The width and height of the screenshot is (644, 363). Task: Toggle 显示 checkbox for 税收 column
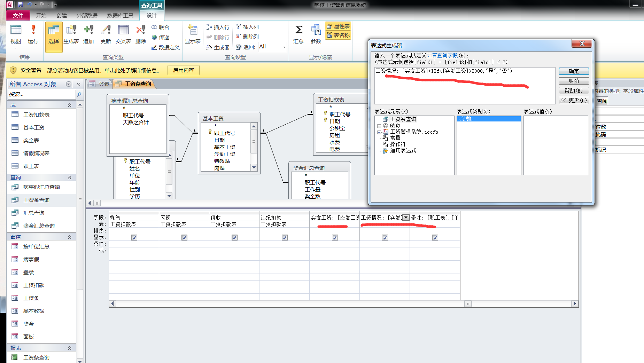click(x=234, y=237)
